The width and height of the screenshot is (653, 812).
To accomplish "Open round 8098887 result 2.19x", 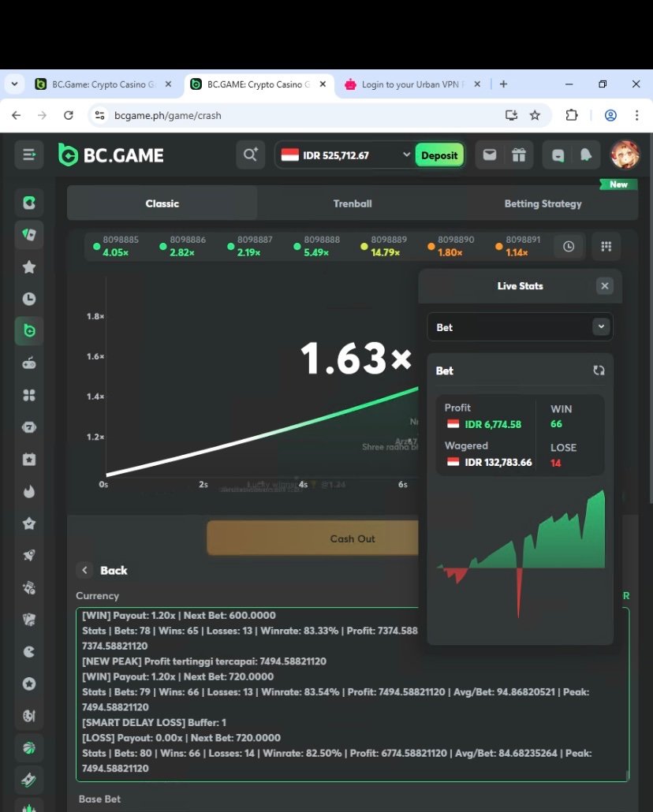I will 250,246.
